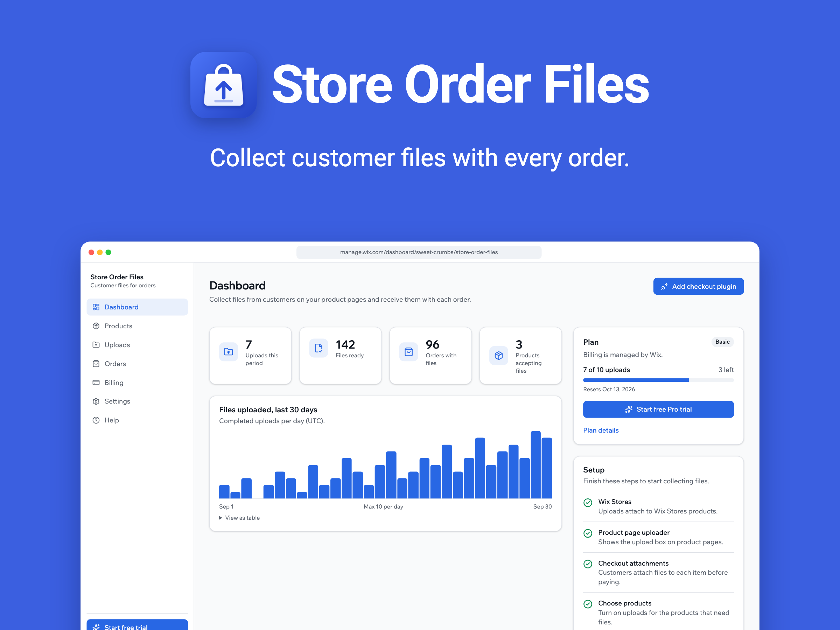Image resolution: width=840 pixels, height=630 pixels.
Task: Click Start free Pro trial button
Action: point(658,409)
